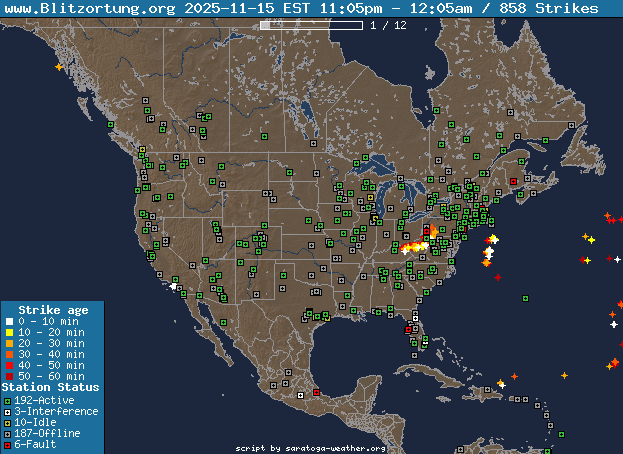Click the script by saratoga-weather.org credit
Viewport: 623px width, 454px height.
point(311,448)
